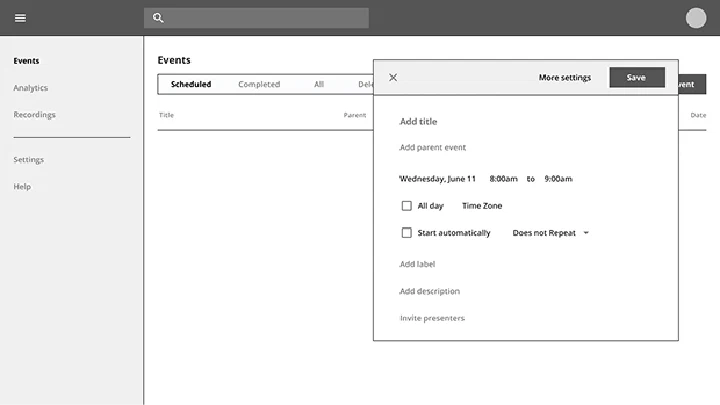Expand the Does not Repeat dropdown
Screen dimensions: 720x405
click(x=550, y=233)
